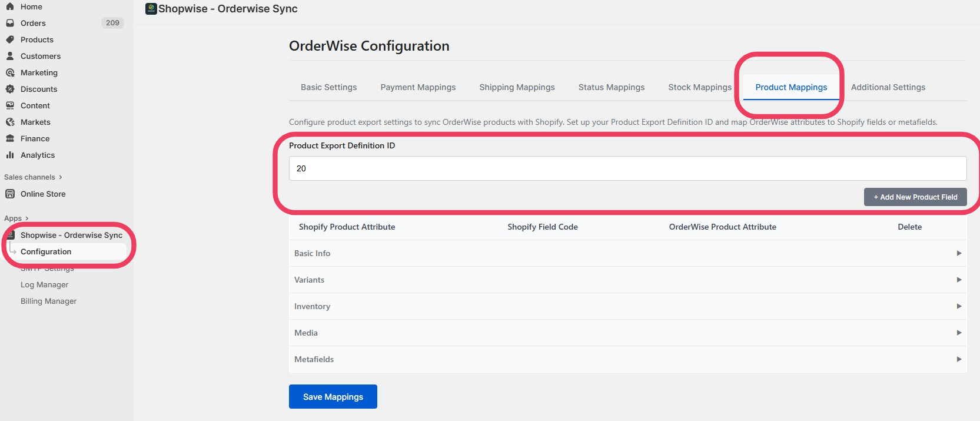Click the Online Store shop icon
This screenshot has height=421, width=980.
pos(10,194)
